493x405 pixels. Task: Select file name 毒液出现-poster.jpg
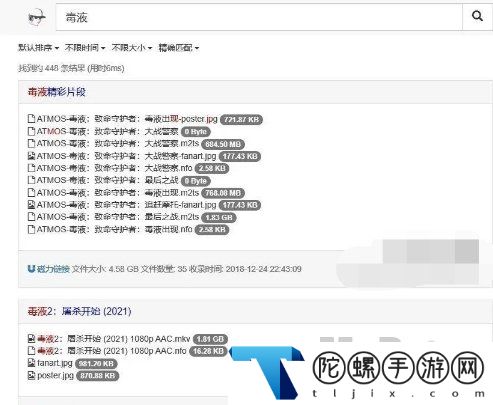127,119
